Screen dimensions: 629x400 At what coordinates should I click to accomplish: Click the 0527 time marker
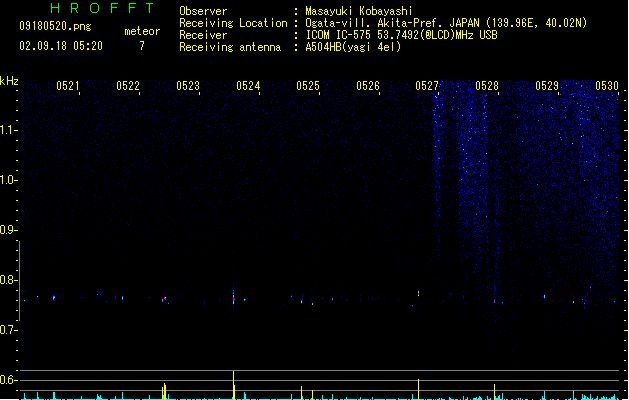pyautogui.click(x=427, y=86)
